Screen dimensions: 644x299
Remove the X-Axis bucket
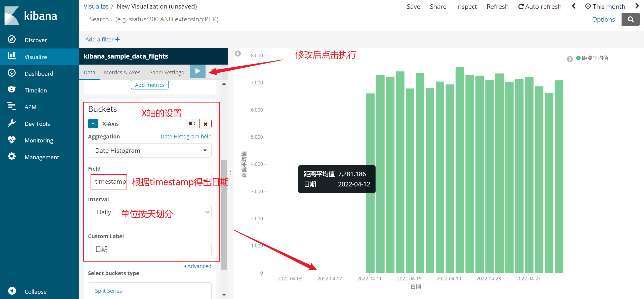(205, 124)
